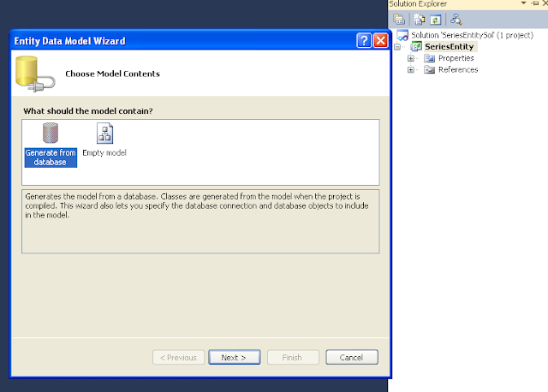Close the Entity Data Model Wizard dialog
This screenshot has width=548, height=392.
(x=380, y=40)
